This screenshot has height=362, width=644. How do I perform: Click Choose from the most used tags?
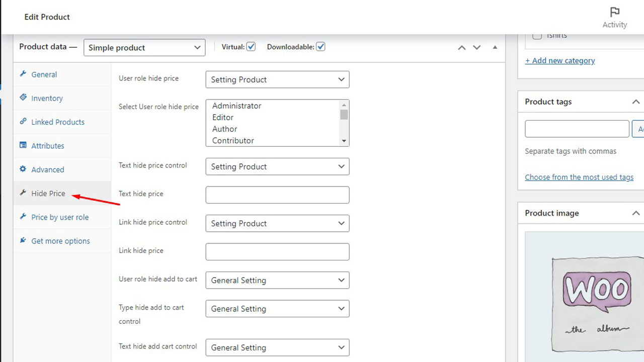pyautogui.click(x=579, y=177)
